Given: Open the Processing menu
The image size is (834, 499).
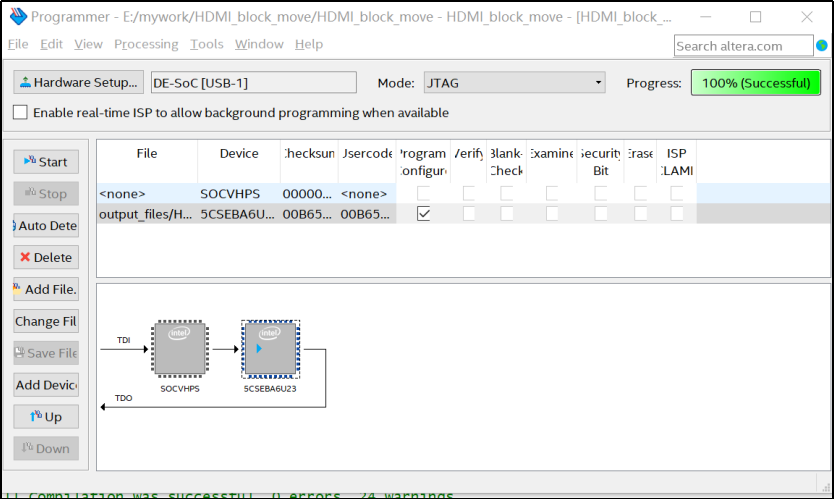Looking at the screenshot, I should point(146,44).
